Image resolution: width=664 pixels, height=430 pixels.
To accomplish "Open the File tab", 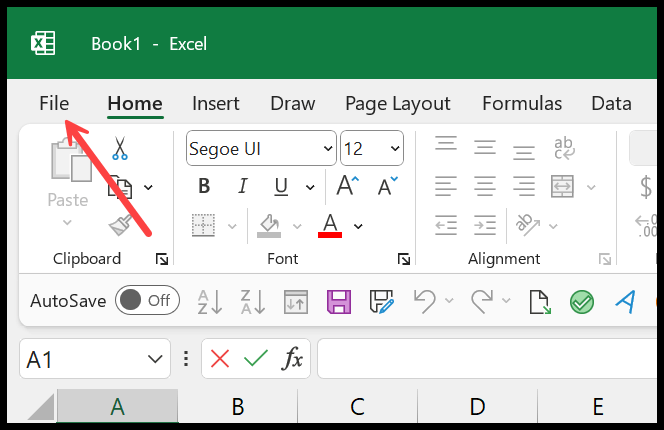I will tap(54, 103).
